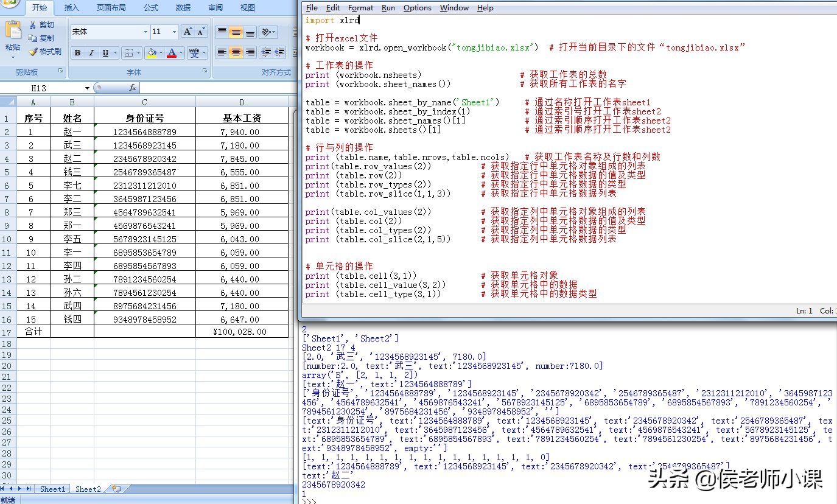The height and width of the screenshot is (504, 837).
Task: Open the Window menu in IDLE
Action: (454, 8)
